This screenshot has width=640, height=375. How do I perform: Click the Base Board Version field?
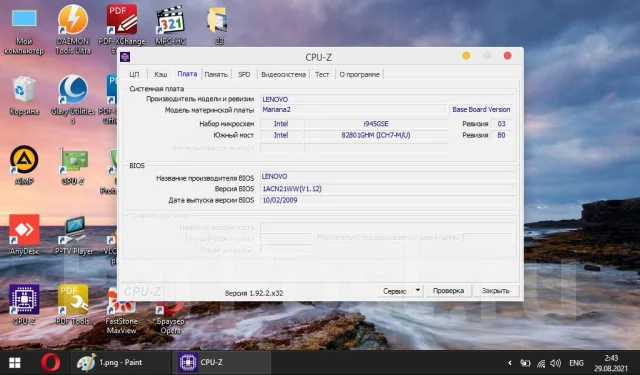point(481,109)
